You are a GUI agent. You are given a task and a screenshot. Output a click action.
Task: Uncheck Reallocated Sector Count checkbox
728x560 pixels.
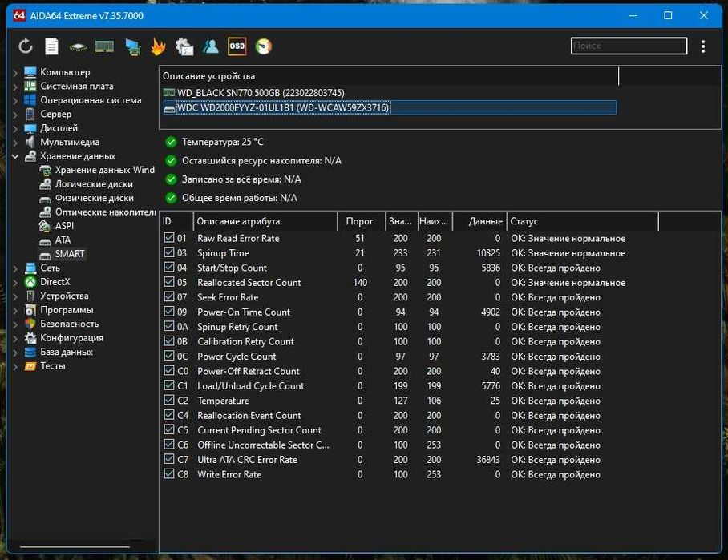pos(169,282)
